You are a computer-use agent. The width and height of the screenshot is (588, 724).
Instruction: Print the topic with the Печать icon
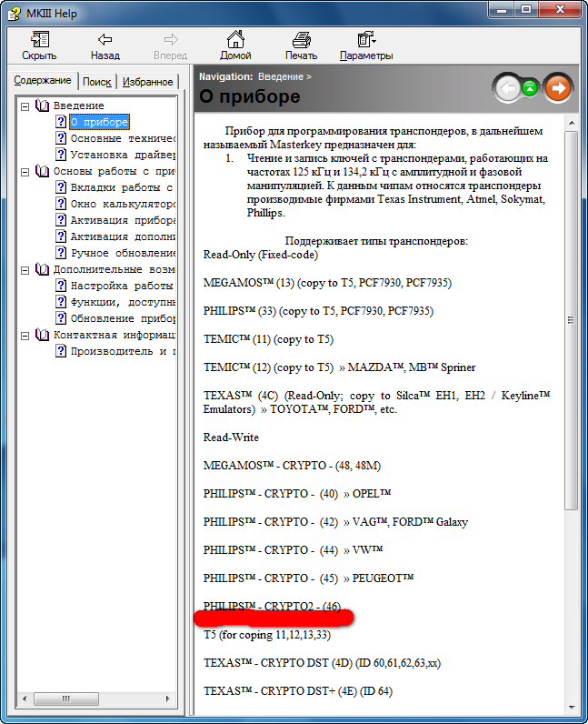(301, 40)
